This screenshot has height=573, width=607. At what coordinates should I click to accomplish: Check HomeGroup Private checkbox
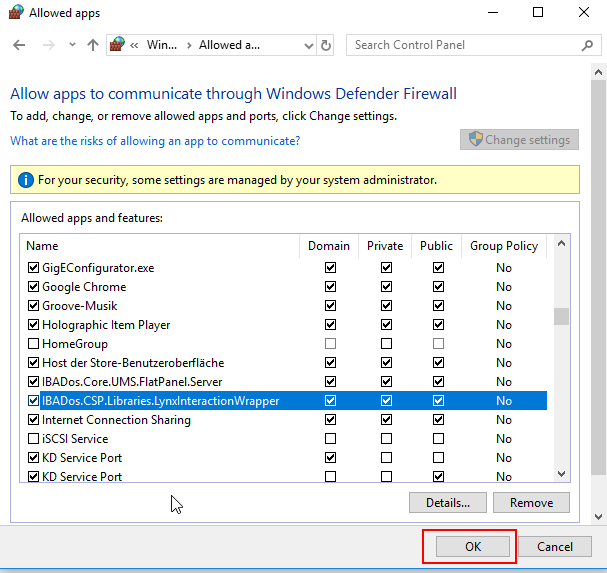click(386, 343)
